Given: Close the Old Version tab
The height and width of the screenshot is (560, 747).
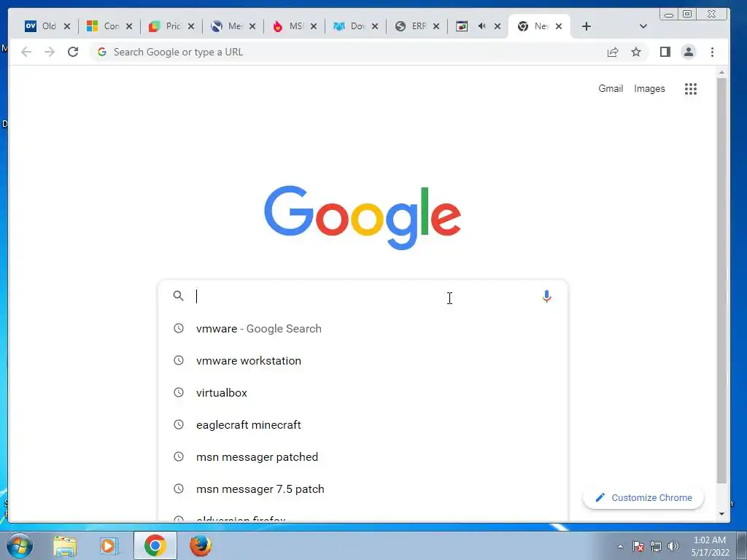Looking at the screenshot, I should (x=67, y=26).
